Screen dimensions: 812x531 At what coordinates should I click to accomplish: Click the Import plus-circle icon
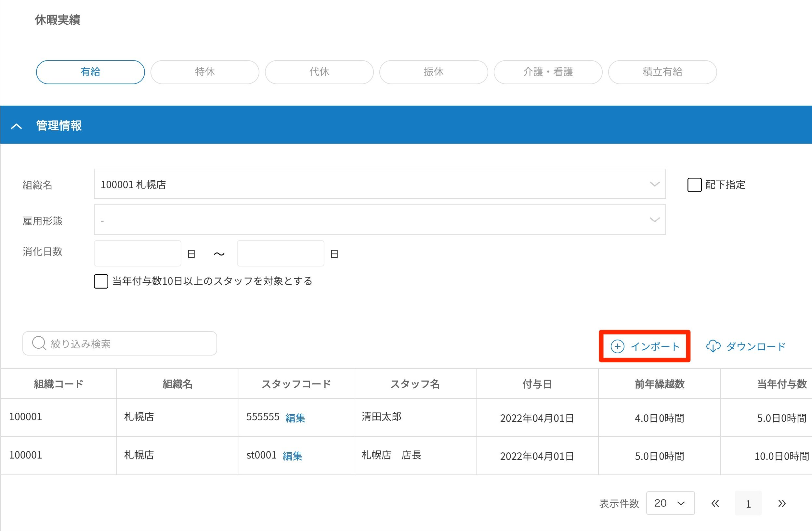click(x=617, y=346)
